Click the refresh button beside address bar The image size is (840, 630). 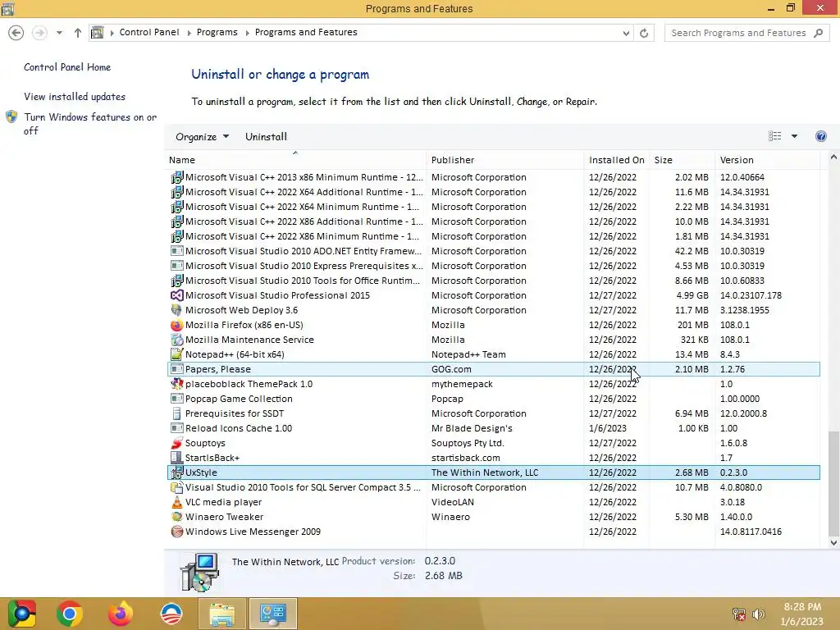click(644, 33)
